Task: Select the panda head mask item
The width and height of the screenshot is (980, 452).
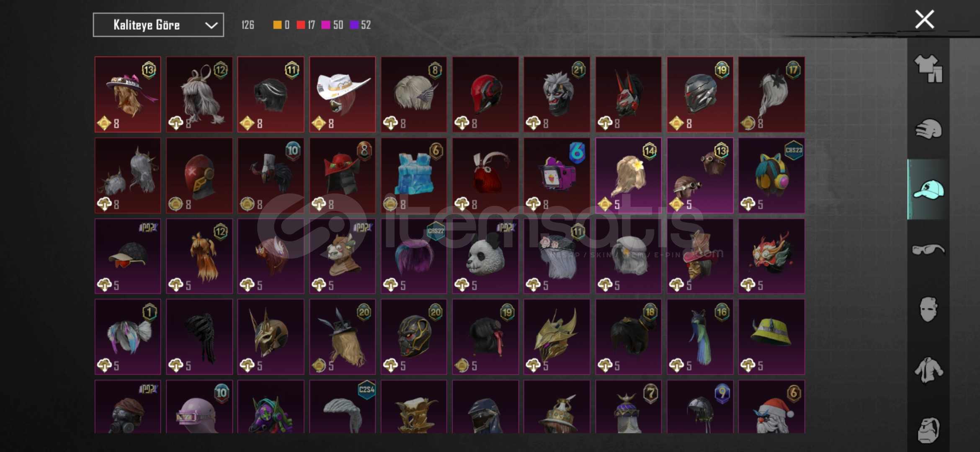Action: (485, 256)
